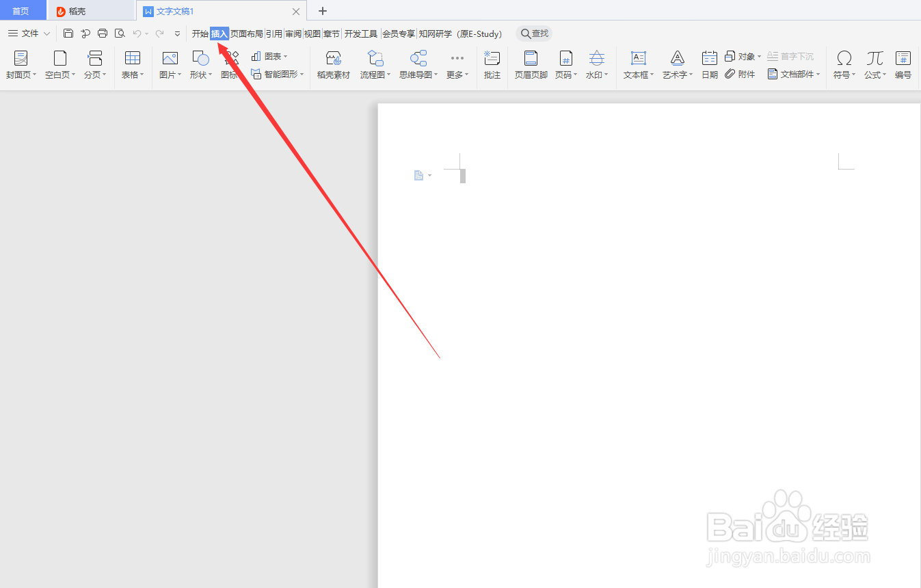
Task: Insert a cover page (封面页)
Action: pyautogui.click(x=21, y=65)
